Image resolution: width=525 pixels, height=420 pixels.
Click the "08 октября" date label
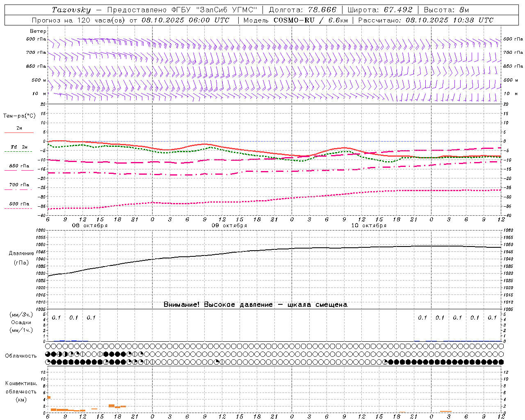(90, 226)
